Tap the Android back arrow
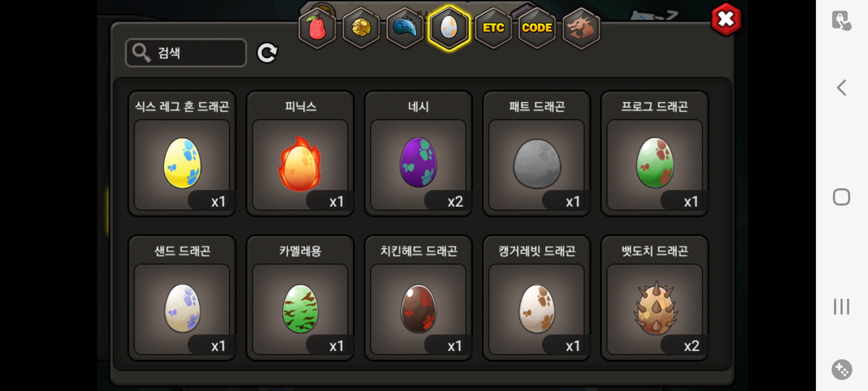The image size is (868, 391). click(842, 88)
